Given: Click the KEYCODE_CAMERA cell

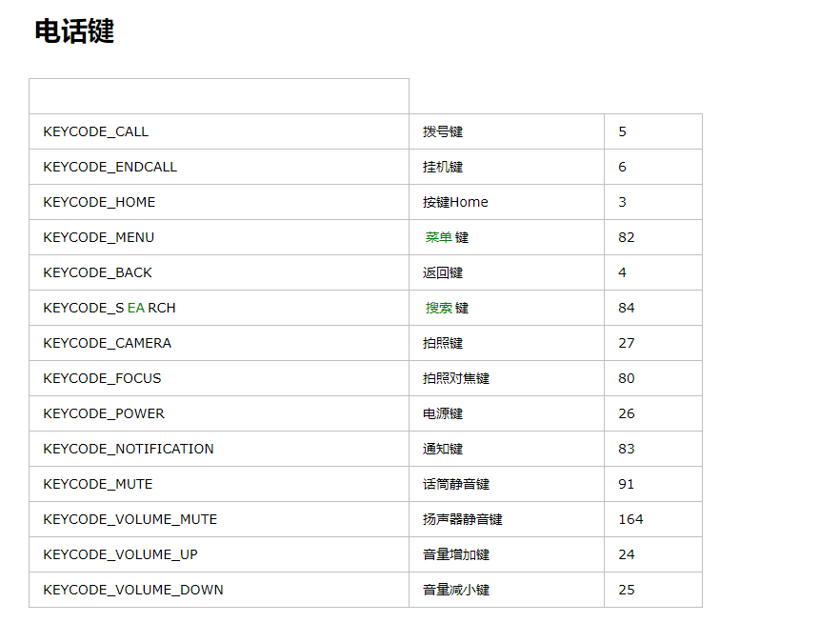Looking at the screenshot, I should coord(219,343).
